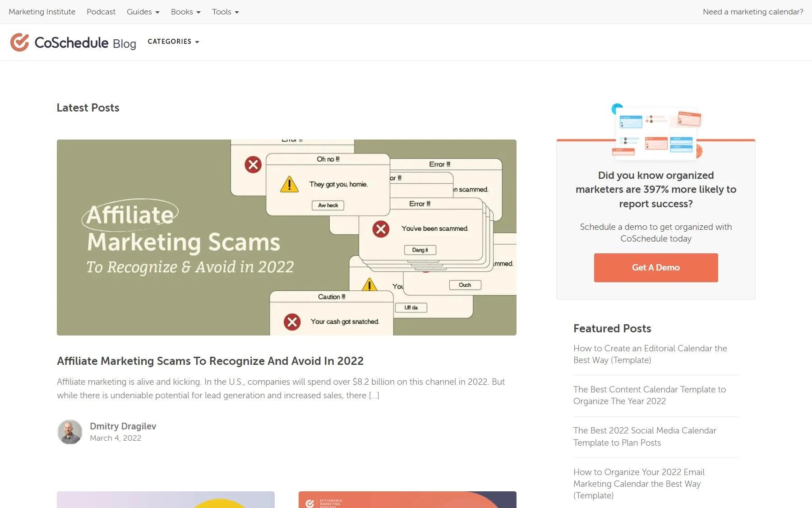Open the Affiliate Marketing Scams post title

pyautogui.click(x=210, y=361)
